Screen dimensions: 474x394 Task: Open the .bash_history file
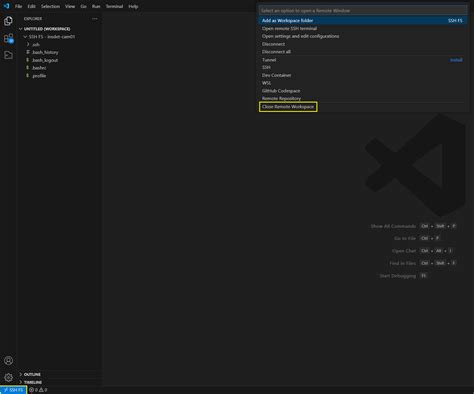click(x=45, y=52)
